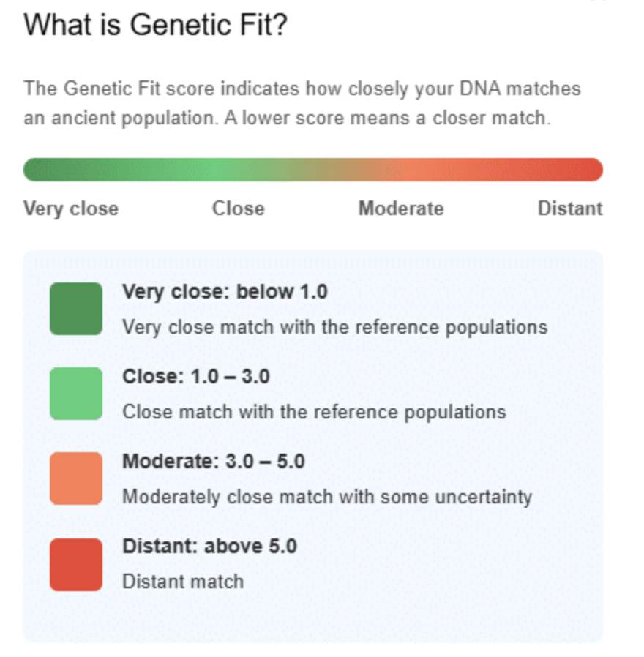Click the "Close" label below the gradient bar
Screen dimensions: 644x657
tap(238, 209)
